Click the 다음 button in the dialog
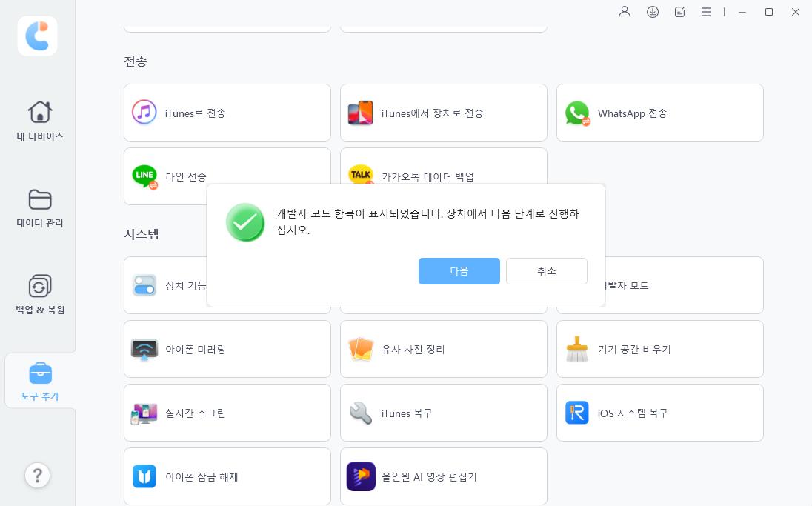The image size is (812, 506). pos(459,271)
